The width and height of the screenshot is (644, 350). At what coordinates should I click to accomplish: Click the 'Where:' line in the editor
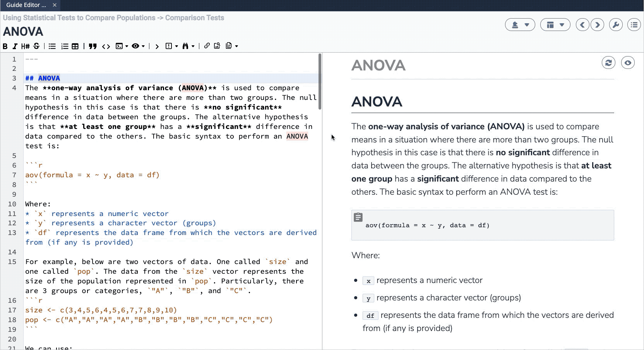[38, 204]
